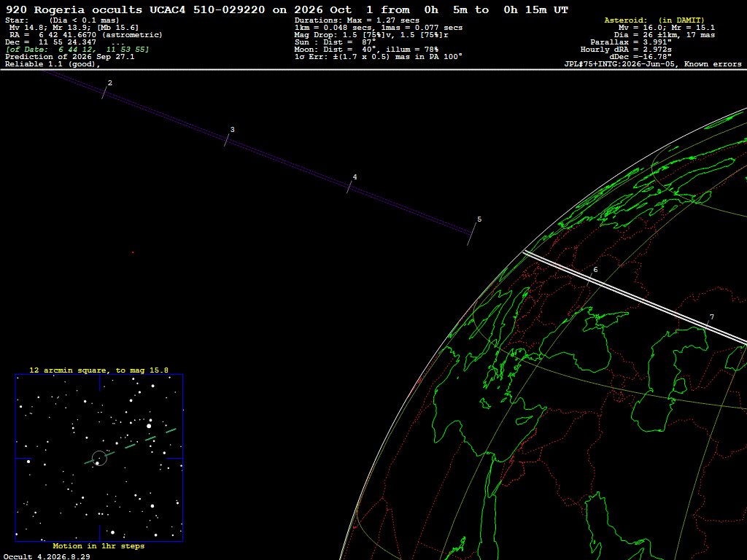Click time marker 5 on the path

click(479, 219)
